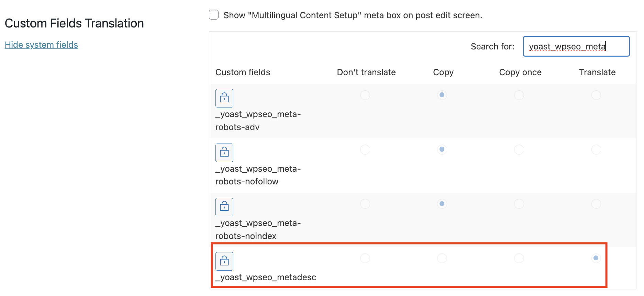
Task: Select Don't translate for _yoast_wpseo_meta-robots-noindex
Action: [365, 204]
